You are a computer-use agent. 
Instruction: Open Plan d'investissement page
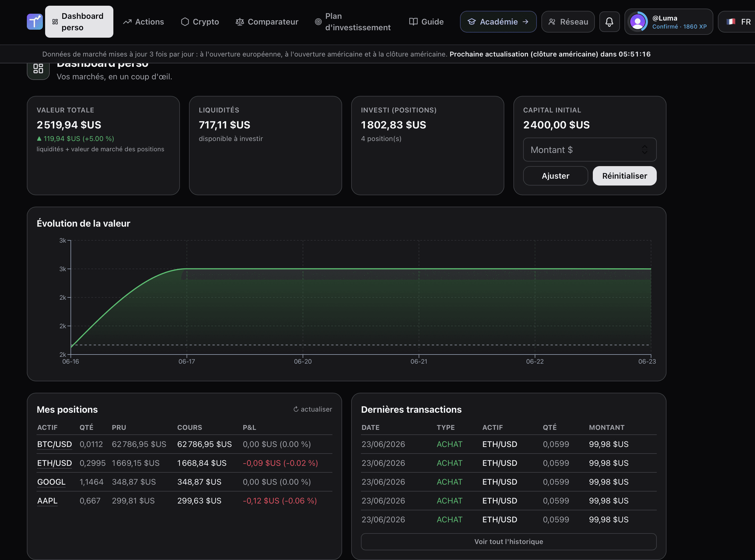click(353, 22)
